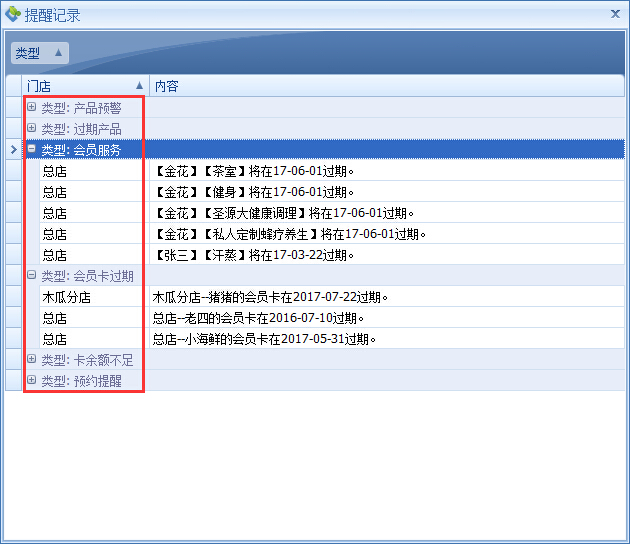Close the 提醒记录 window
This screenshot has width=630, height=544.
tap(614, 15)
